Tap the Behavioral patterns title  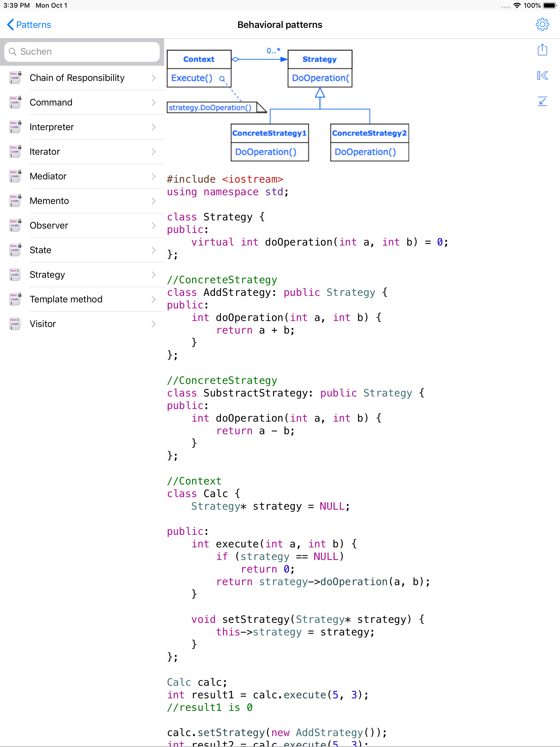(x=280, y=25)
